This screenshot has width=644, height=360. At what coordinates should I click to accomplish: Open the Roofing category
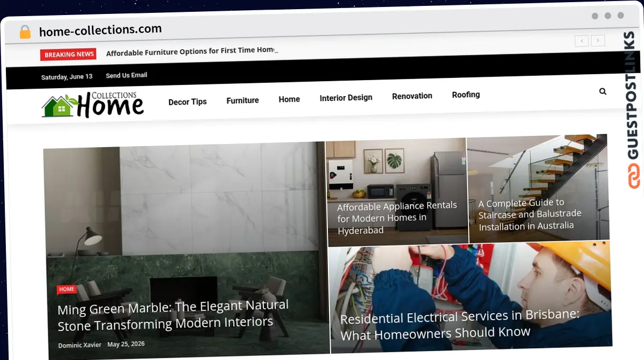click(466, 95)
